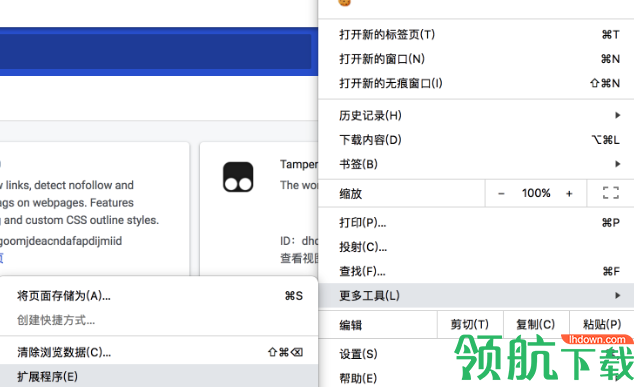Expand the 更多工具(L) submenu
The width and height of the screenshot is (634, 387).
tap(476, 296)
